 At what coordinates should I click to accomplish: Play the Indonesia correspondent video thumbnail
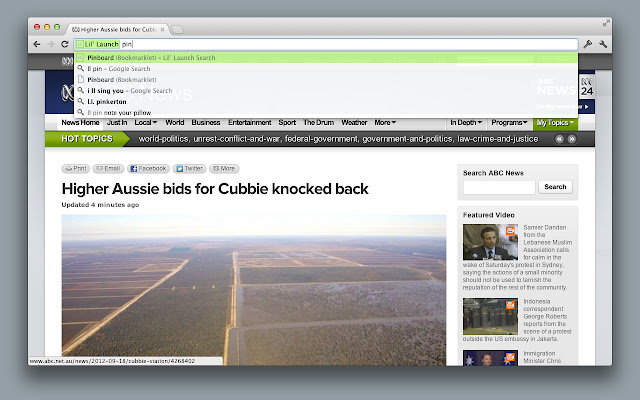[490, 316]
